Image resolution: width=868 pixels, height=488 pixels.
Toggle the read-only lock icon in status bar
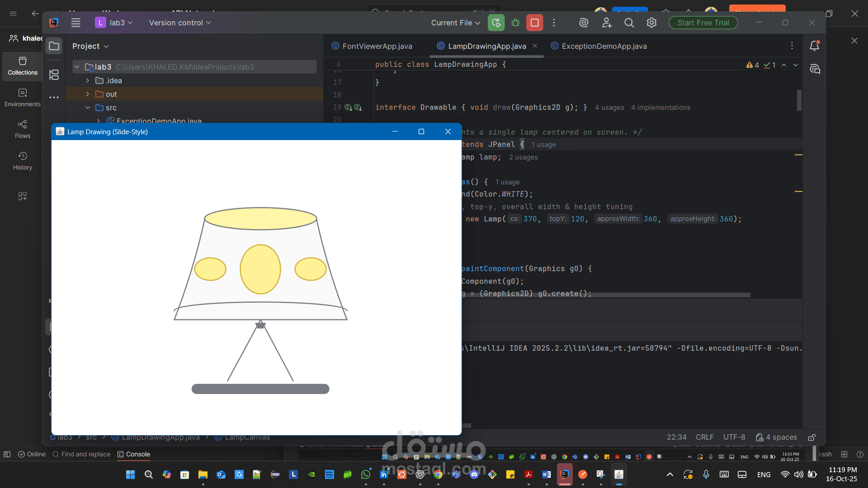[812, 437]
